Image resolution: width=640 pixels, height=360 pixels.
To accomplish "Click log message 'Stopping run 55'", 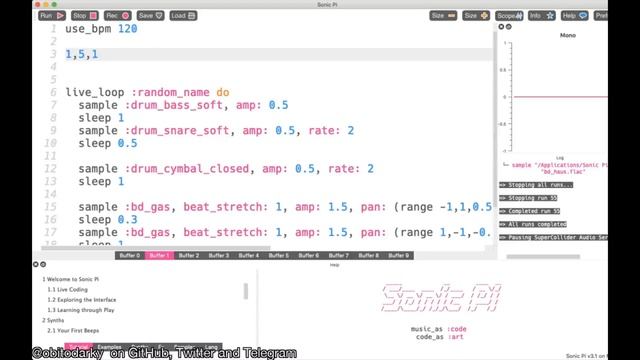I will click(528, 198).
